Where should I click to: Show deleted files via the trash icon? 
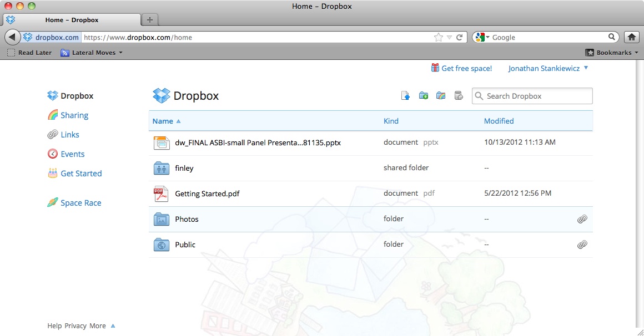click(459, 95)
